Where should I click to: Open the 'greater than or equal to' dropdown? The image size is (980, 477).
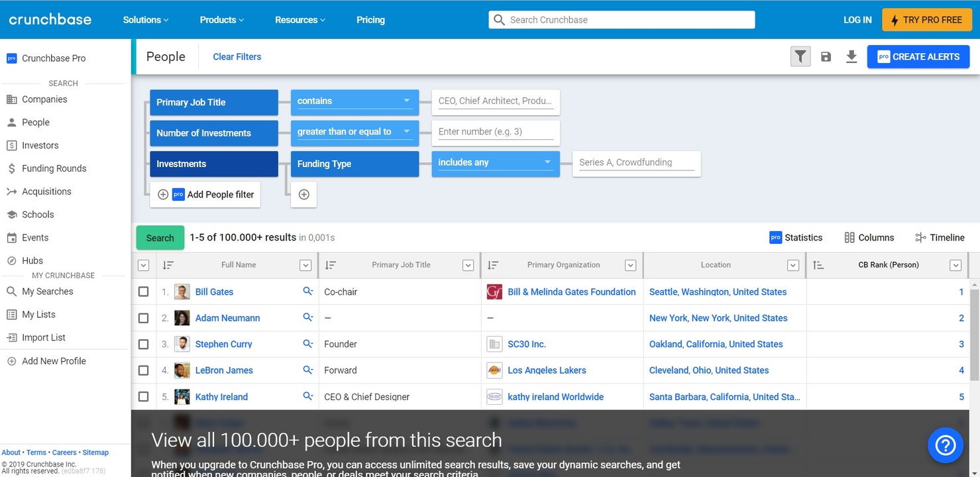tap(354, 132)
